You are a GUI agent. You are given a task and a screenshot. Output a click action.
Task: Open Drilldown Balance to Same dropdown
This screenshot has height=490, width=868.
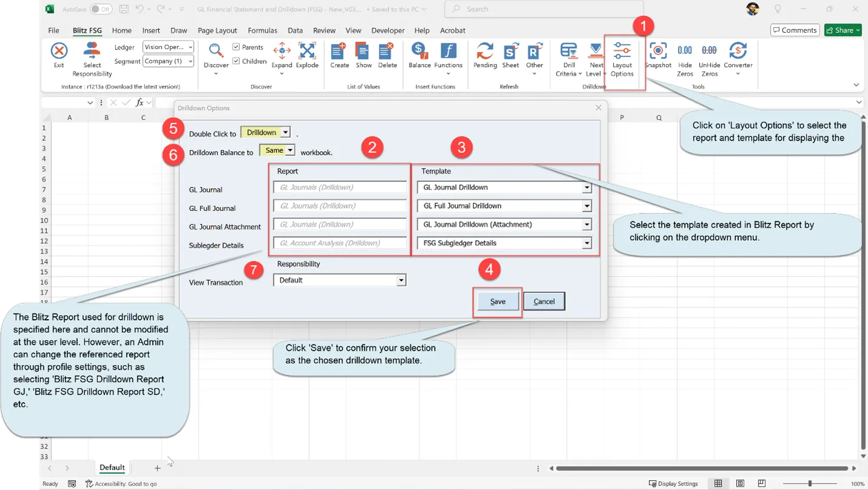(290, 150)
